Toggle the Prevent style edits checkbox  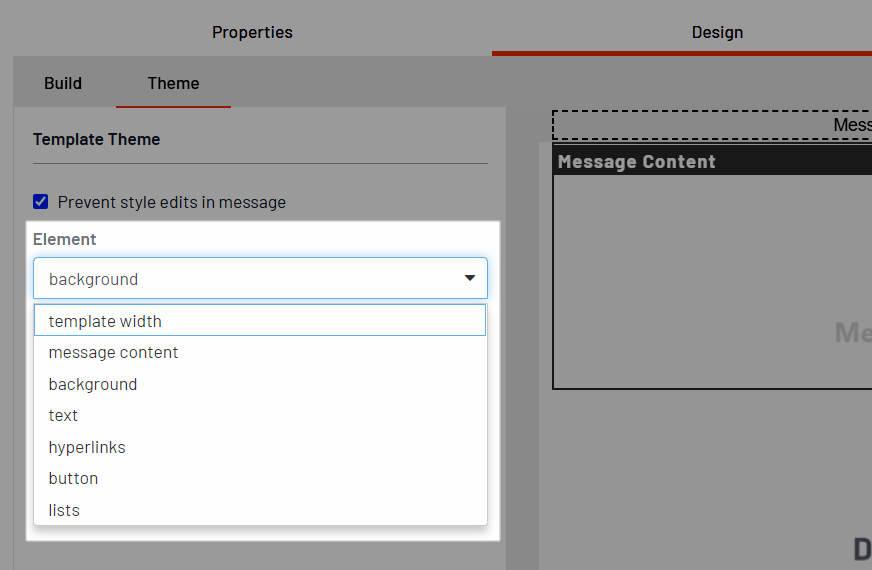pyautogui.click(x=41, y=202)
